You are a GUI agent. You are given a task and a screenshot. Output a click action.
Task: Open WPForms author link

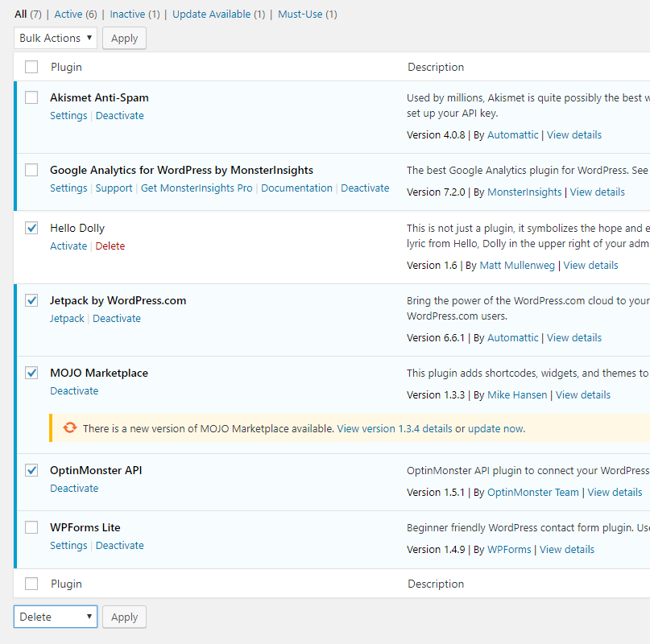point(509,550)
